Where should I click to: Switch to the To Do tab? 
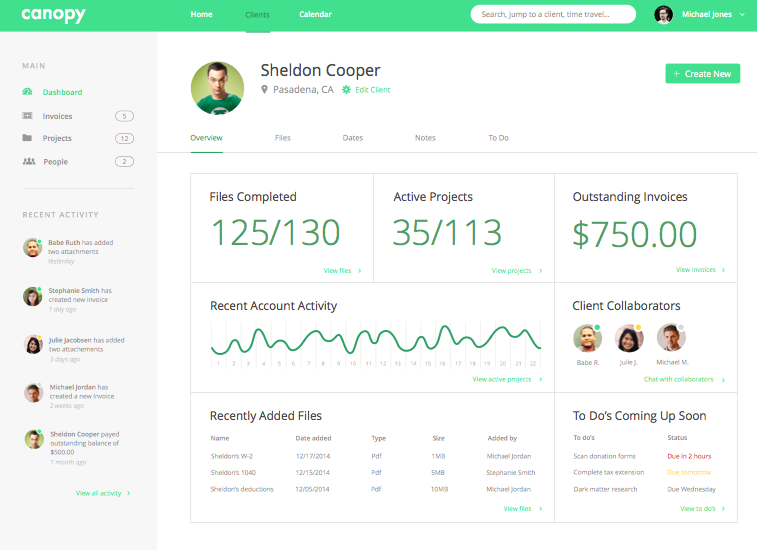498,138
